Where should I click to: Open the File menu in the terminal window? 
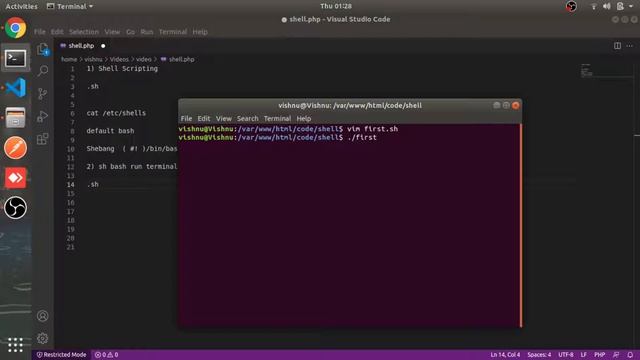click(x=186, y=118)
